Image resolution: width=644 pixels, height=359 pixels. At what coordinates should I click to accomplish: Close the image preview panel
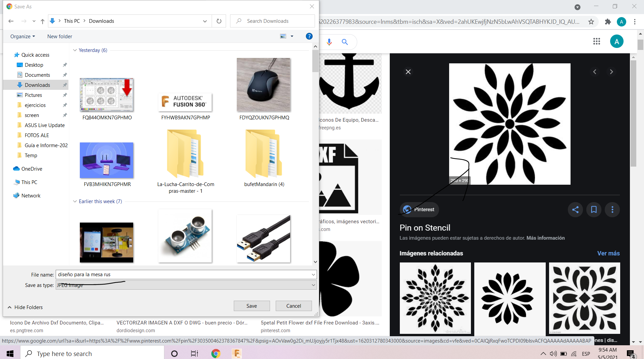tap(408, 72)
